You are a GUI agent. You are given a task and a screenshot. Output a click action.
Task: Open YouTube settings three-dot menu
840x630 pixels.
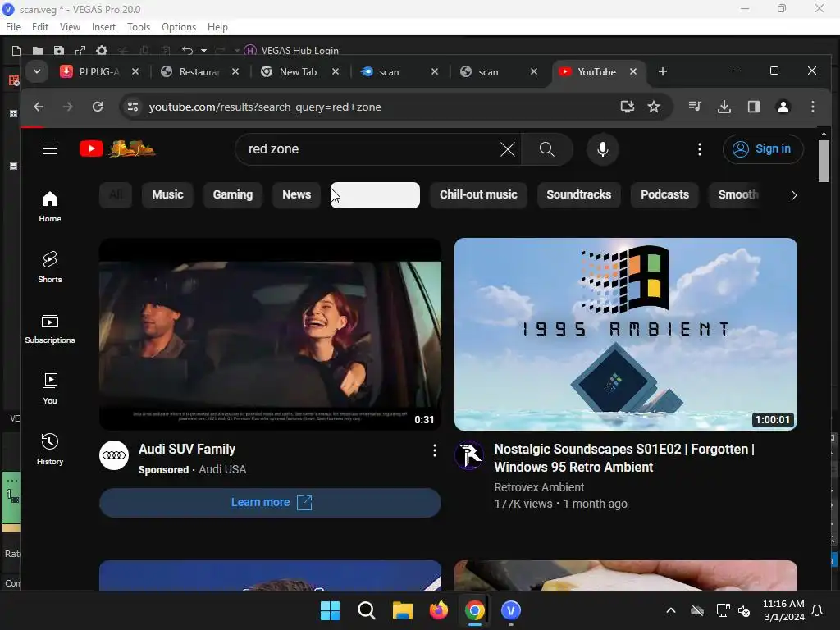[x=699, y=149]
